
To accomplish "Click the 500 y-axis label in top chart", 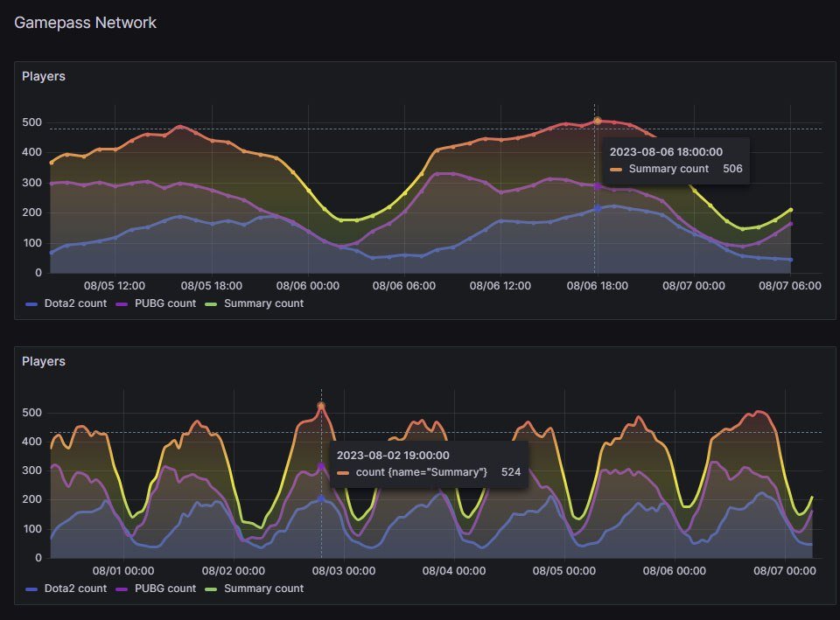I will coord(31,122).
